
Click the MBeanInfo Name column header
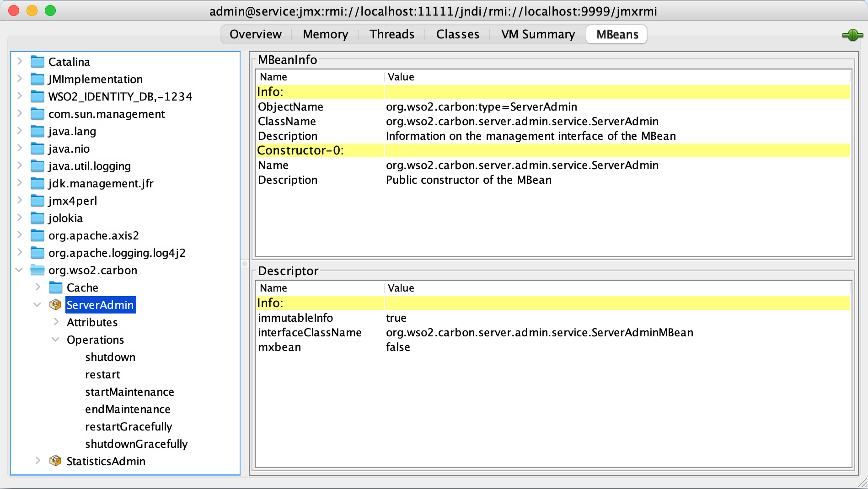320,77
